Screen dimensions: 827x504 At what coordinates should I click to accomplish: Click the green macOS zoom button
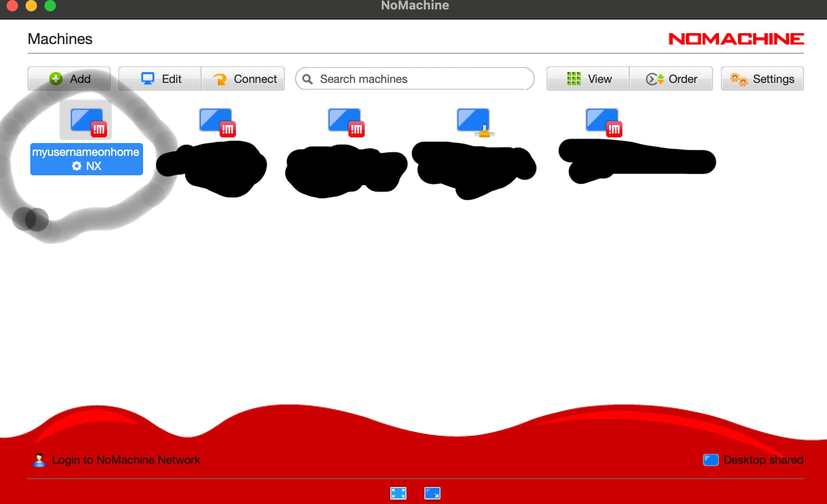pyautogui.click(x=50, y=6)
